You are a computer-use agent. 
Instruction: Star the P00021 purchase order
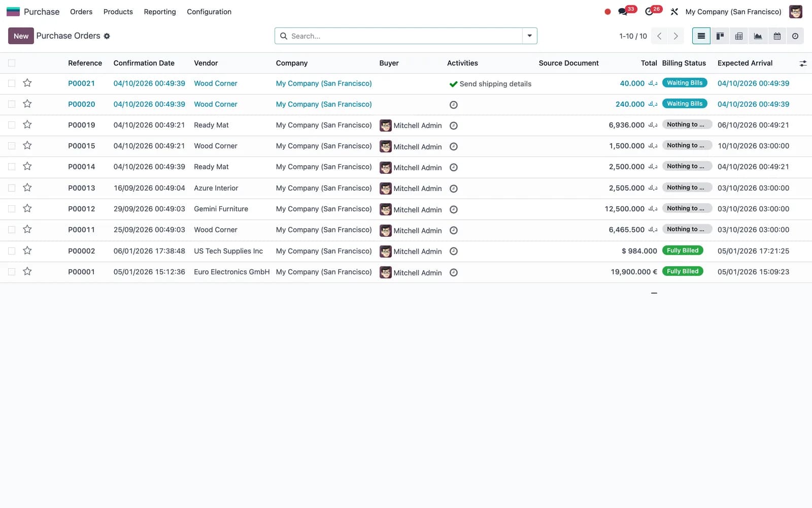click(x=27, y=83)
